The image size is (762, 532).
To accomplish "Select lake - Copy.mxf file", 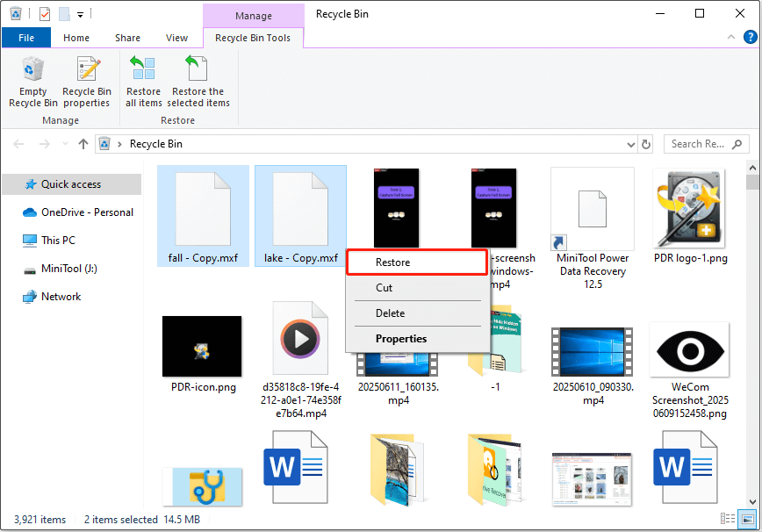I will 301,216.
